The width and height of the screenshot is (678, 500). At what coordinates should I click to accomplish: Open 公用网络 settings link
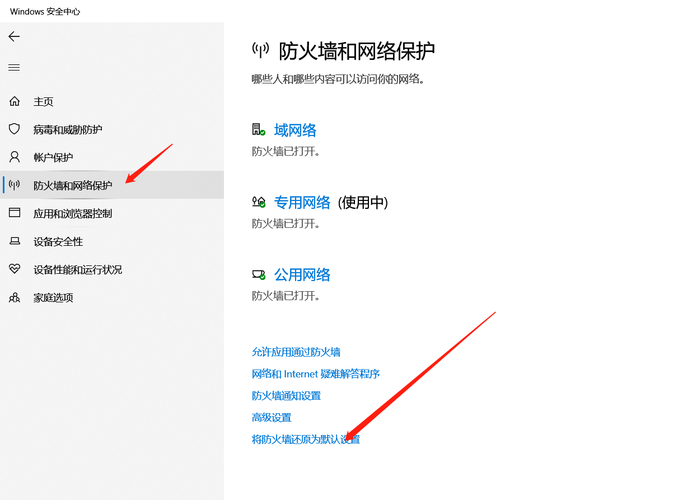tap(302, 275)
